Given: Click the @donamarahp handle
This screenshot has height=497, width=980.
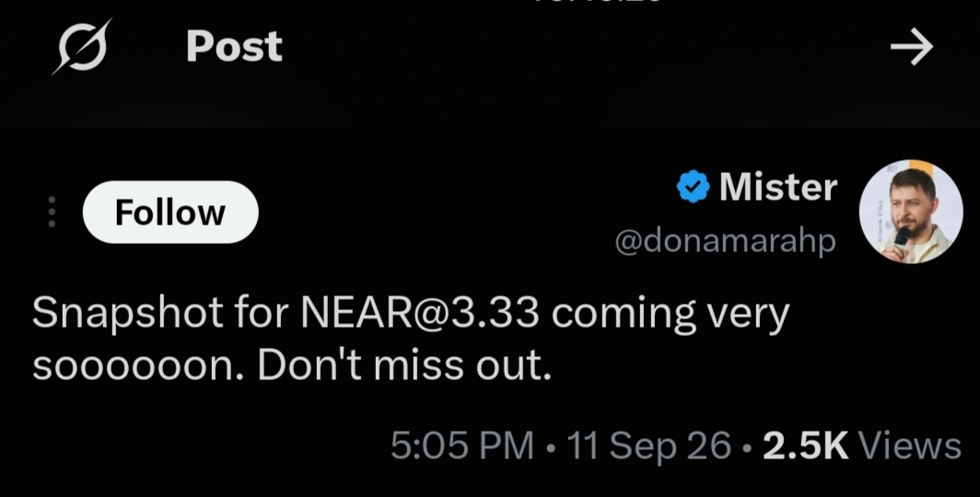Looking at the screenshot, I should click(x=726, y=241).
